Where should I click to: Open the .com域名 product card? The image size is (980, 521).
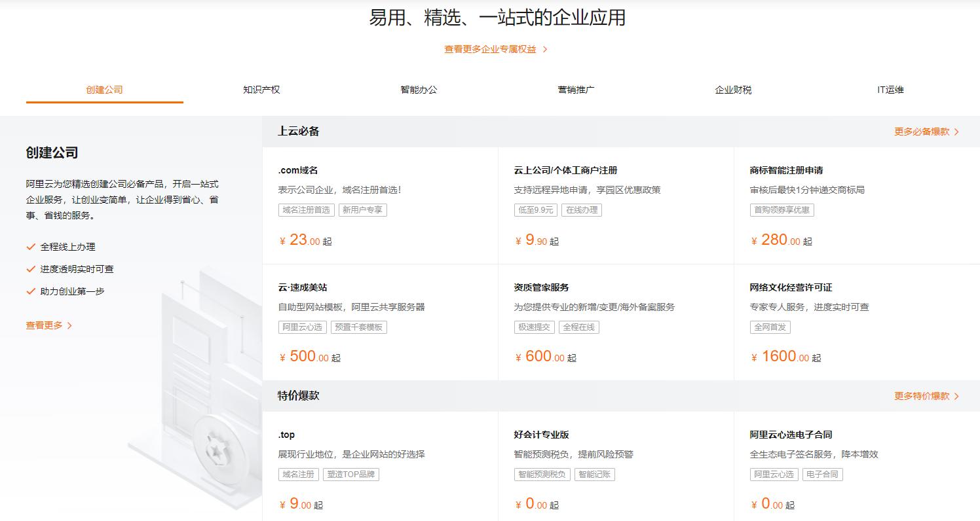(380, 206)
